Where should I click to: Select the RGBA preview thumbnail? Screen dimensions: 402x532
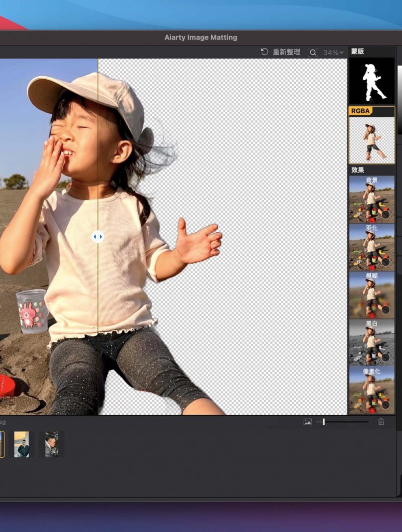(x=372, y=140)
